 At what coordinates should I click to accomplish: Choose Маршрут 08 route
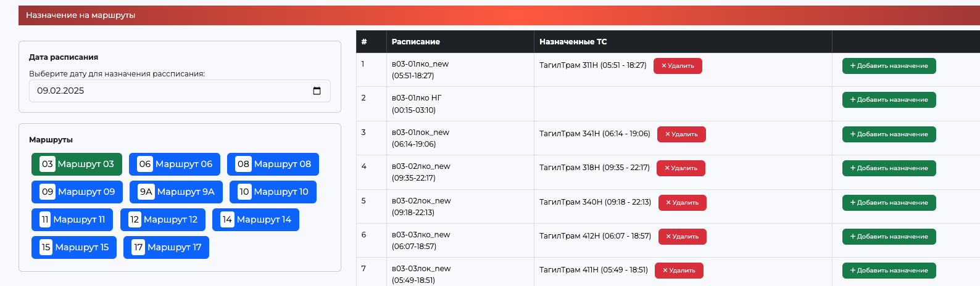point(273,164)
